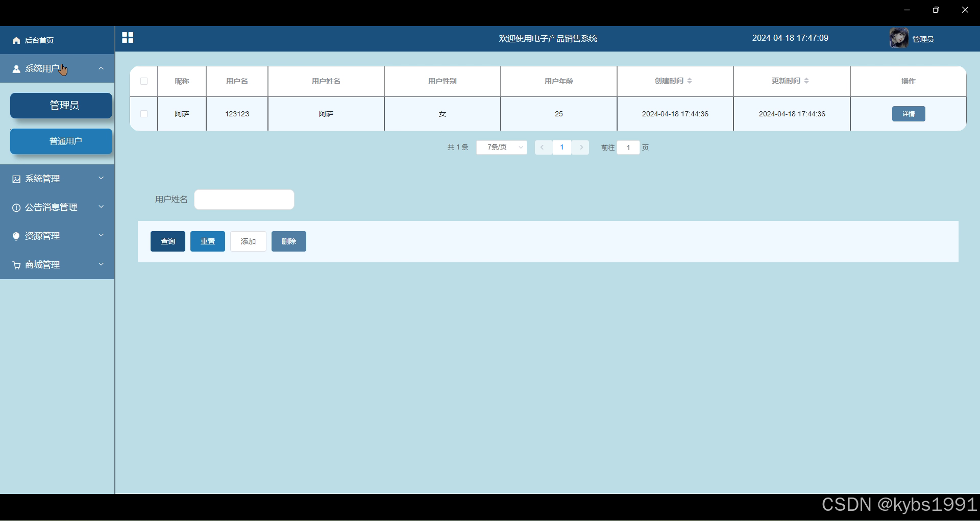The width and height of the screenshot is (980, 521).
Task: Click the 用户姓名 search input field
Action: coord(244,200)
